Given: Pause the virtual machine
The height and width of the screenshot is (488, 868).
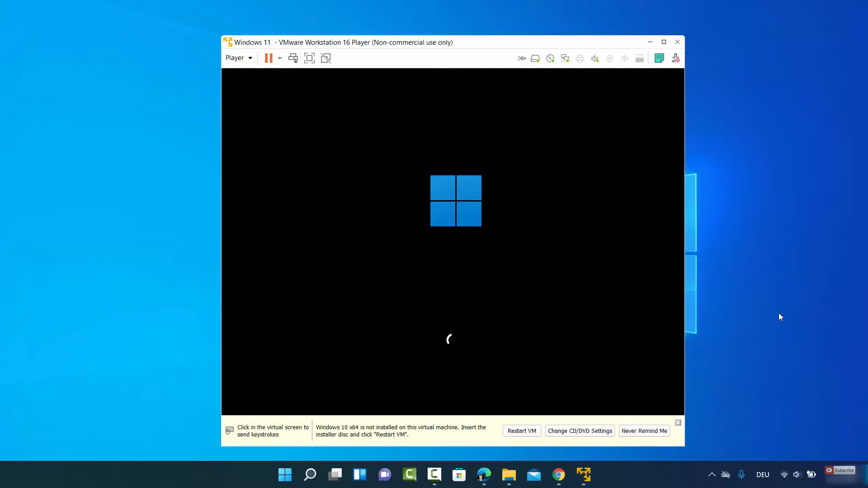Looking at the screenshot, I should (269, 58).
